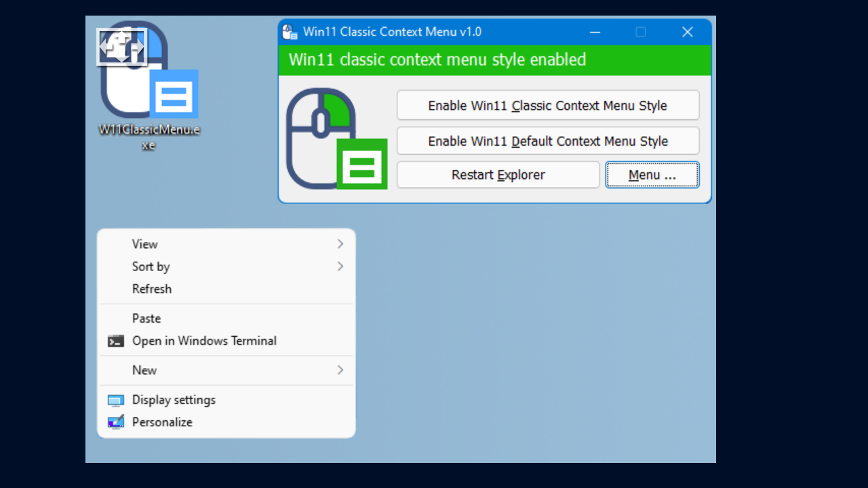
Task: Click the Display settings monitor icon
Action: click(115, 400)
